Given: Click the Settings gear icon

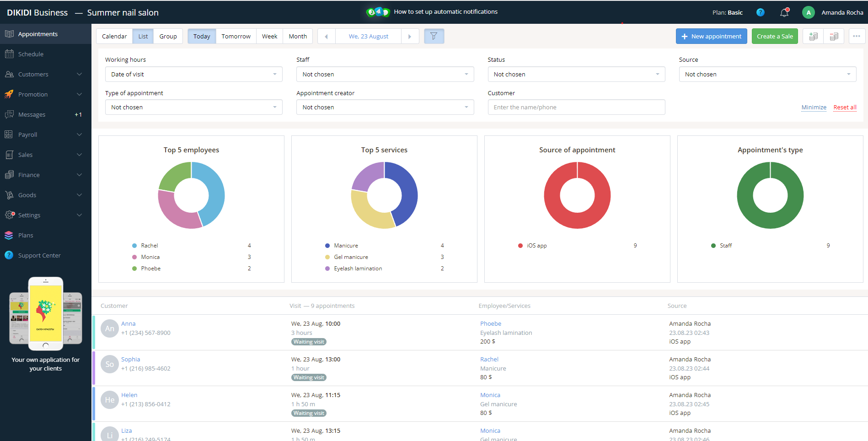Looking at the screenshot, I should [x=10, y=215].
